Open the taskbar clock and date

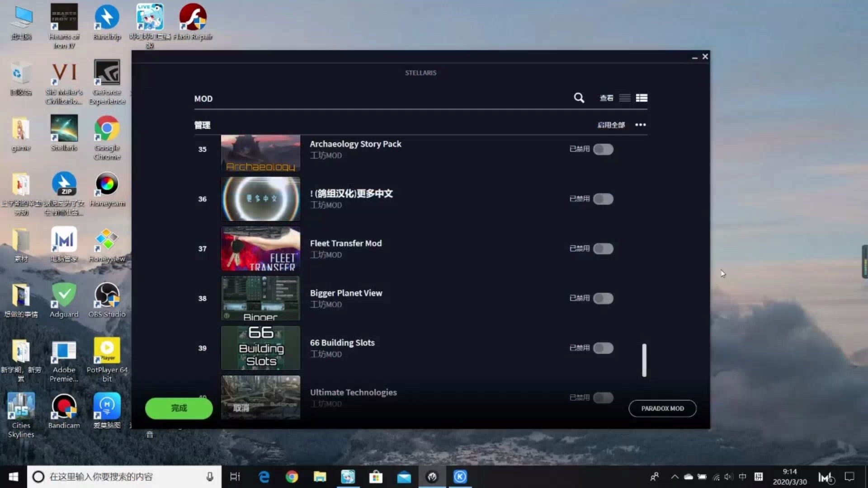[790, 477]
